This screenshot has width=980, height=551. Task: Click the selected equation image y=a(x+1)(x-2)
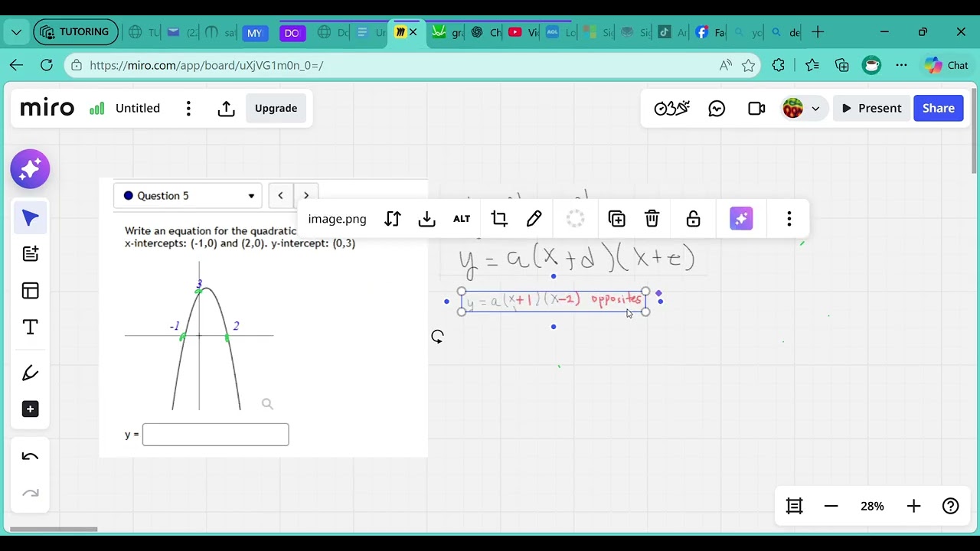click(x=554, y=302)
